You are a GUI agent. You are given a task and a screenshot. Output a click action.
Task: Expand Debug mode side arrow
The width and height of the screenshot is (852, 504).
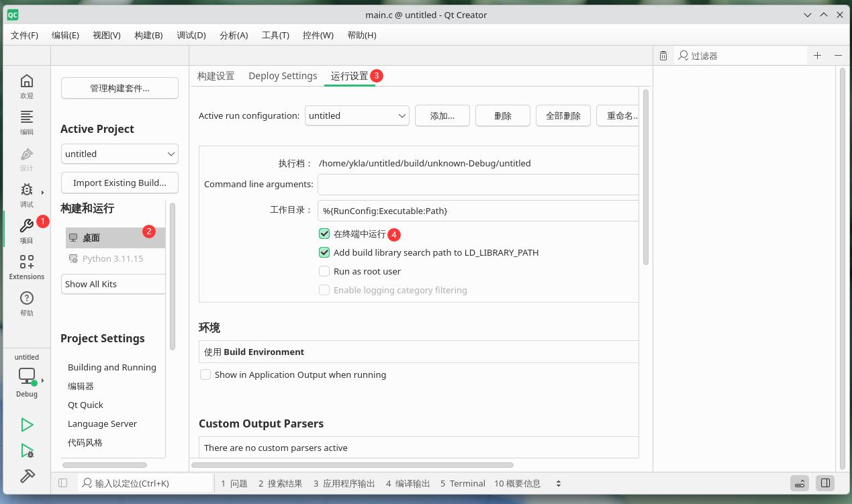tap(42, 193)
